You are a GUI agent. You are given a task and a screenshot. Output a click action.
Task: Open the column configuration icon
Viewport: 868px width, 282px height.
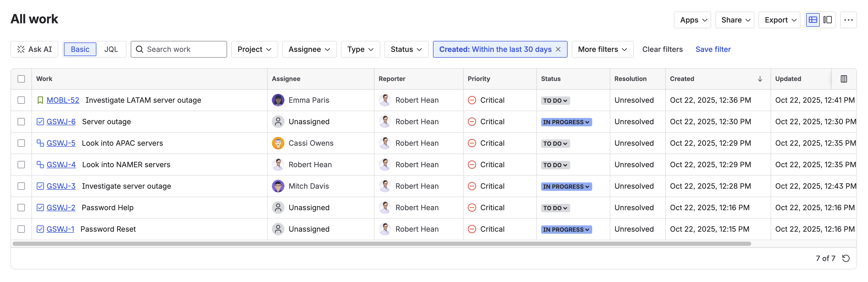pos(843,79)
